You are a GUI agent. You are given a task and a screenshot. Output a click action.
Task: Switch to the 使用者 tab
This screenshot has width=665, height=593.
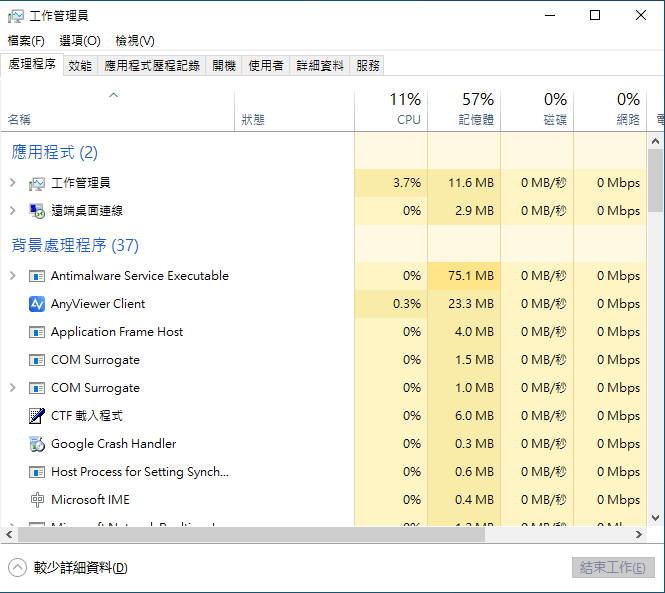265,66
